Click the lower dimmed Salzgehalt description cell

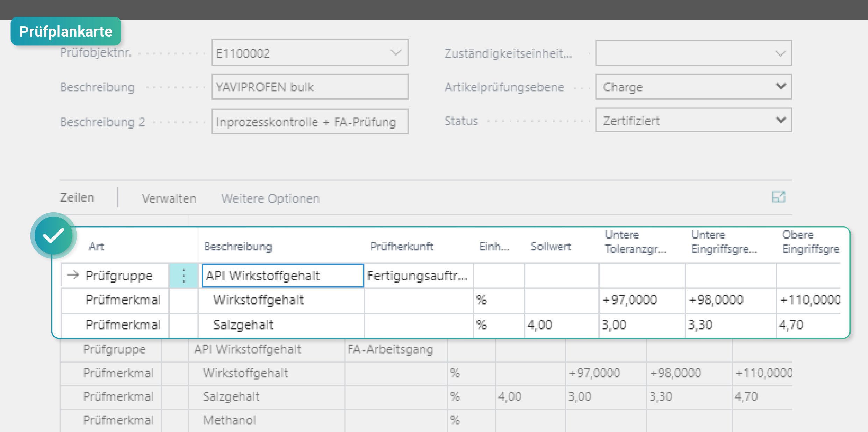coord(266,397)
